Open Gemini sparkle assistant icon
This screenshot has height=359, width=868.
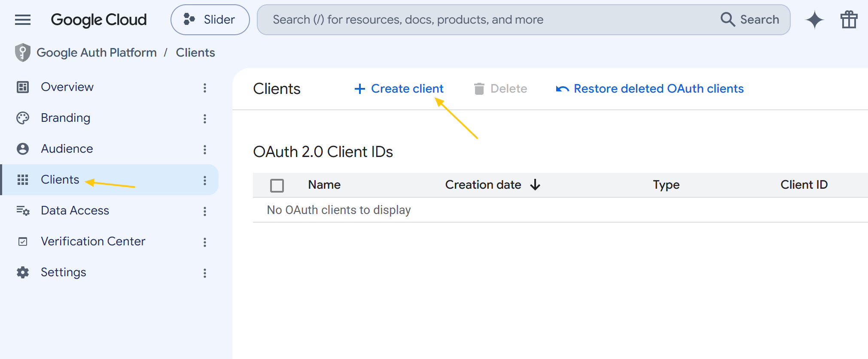click(815, 20)
